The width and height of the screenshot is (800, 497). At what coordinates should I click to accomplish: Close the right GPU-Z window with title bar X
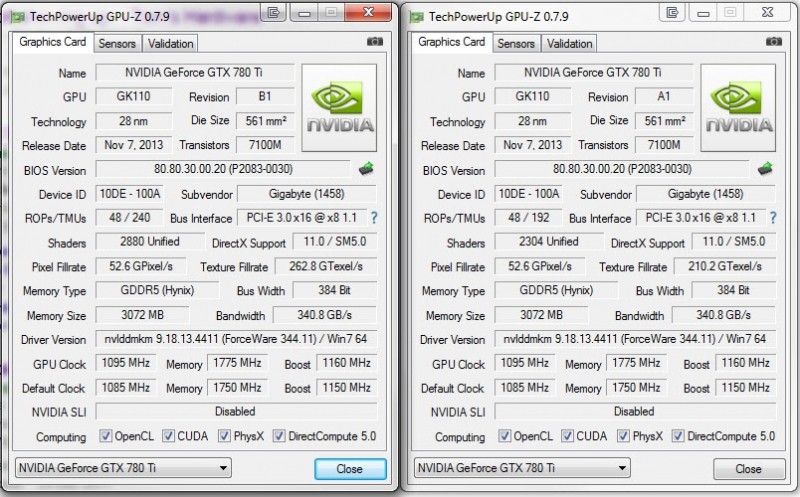click(x=768, y=12)
